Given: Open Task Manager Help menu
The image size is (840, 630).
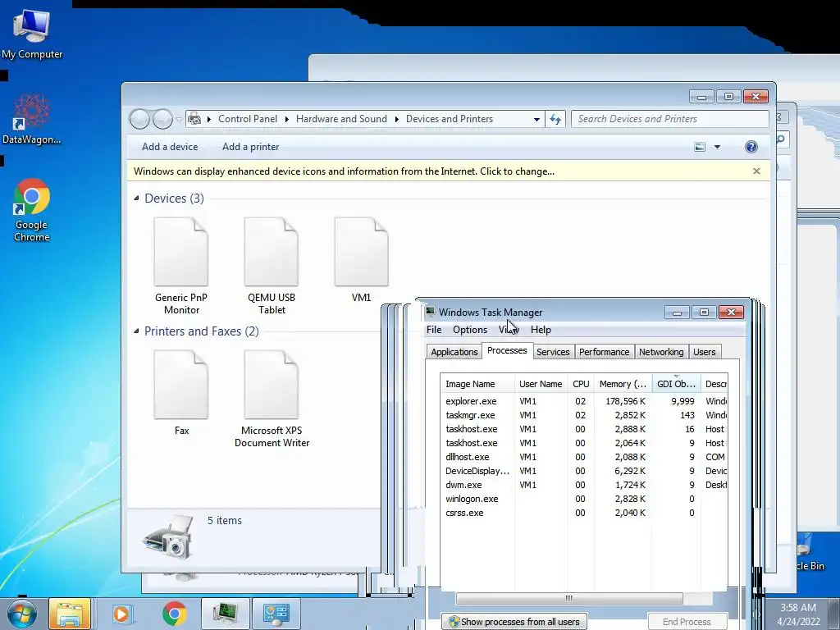Looking at the screenshot, I should pyautogui.click(x=541, y=330).
